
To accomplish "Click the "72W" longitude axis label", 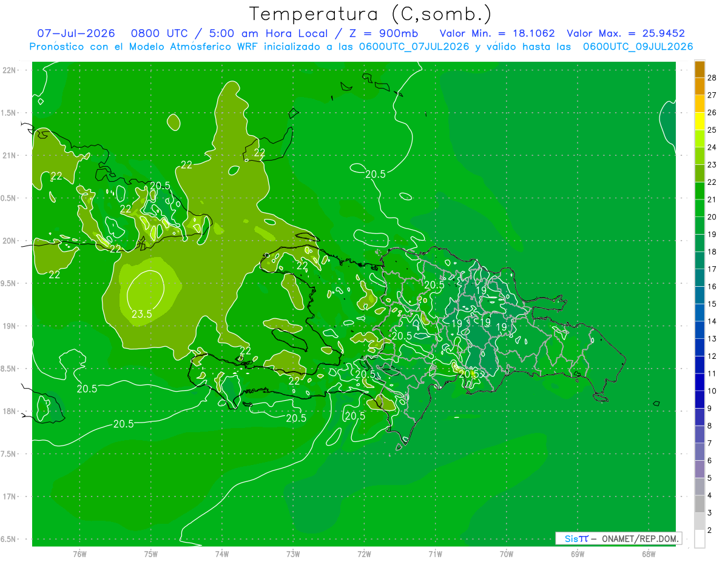I will coord(364,554).
